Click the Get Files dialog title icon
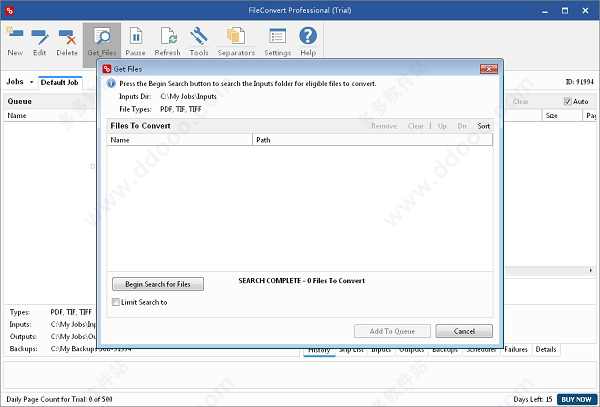The image size is (600, 407). pos(107,69)
